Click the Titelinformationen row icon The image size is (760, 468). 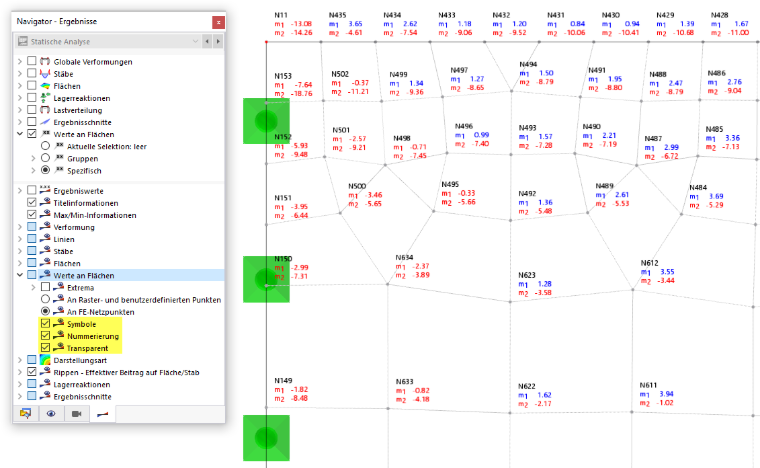click(x=45, y=202)
